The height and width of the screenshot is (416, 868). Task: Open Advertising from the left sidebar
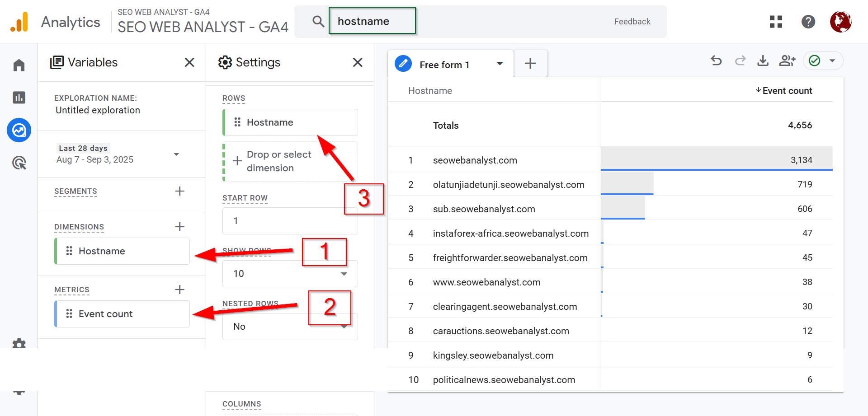click(19, 163)
